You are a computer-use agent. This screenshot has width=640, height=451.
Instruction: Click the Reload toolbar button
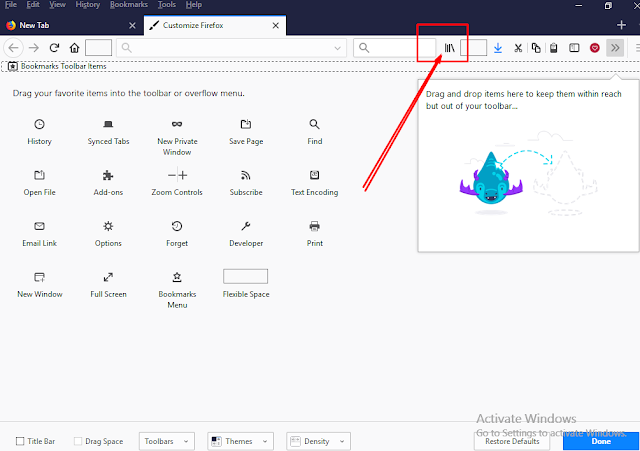click(x=54, y=48)
